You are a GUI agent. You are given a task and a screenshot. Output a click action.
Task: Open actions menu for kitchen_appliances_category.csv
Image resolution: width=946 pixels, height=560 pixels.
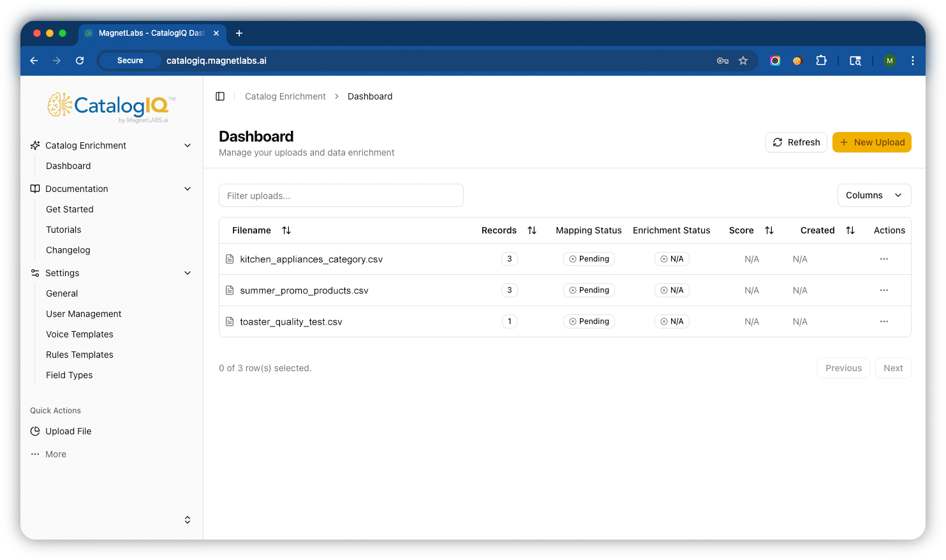pos(884,259)
